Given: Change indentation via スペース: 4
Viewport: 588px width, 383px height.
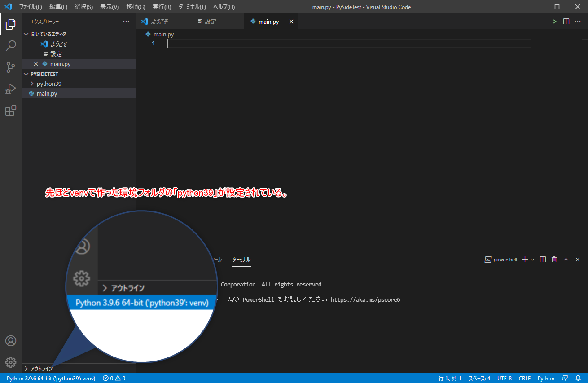Looking at the screenshot, I should [479, 378].
